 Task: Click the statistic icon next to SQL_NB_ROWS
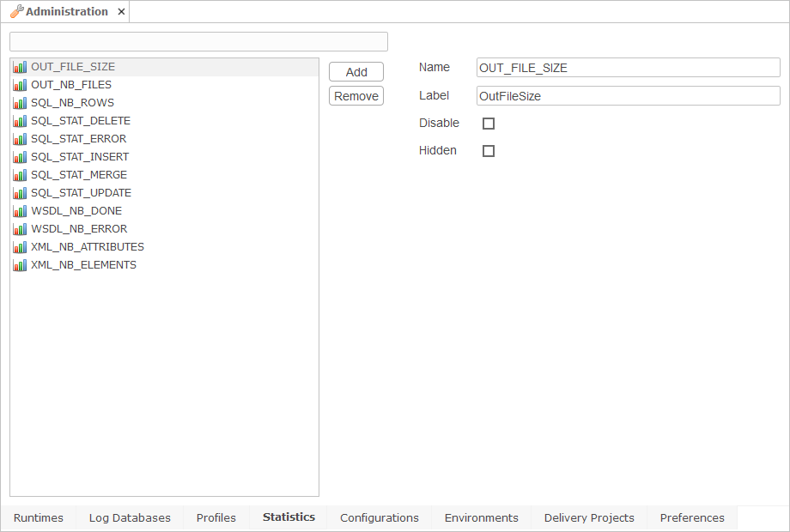(20, 103)
